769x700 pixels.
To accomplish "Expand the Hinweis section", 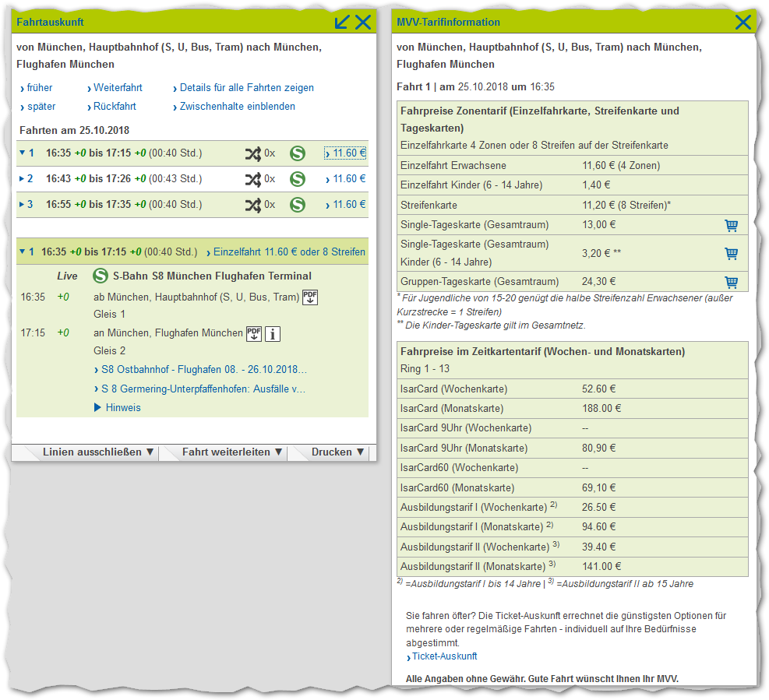I will point(117,407).
